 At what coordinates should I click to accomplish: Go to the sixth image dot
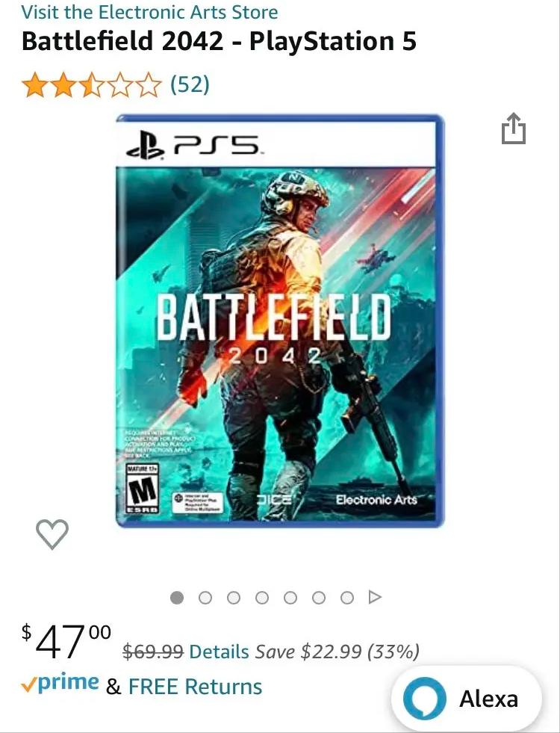pos(319,597)
